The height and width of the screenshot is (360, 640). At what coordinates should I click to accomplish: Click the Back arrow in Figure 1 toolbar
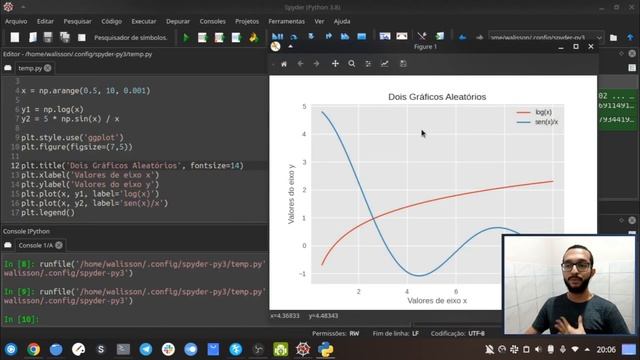(300, 64)
